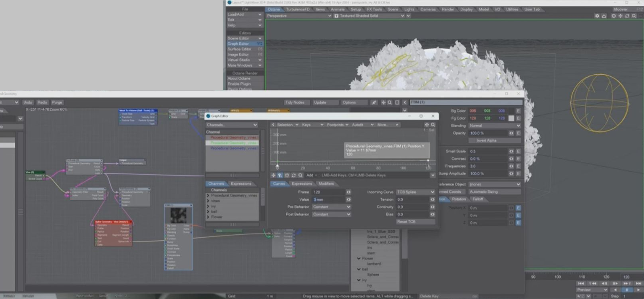Toggle the eye button next to Tension
Screen dimensions: 644x299
[x=432, y=200]
